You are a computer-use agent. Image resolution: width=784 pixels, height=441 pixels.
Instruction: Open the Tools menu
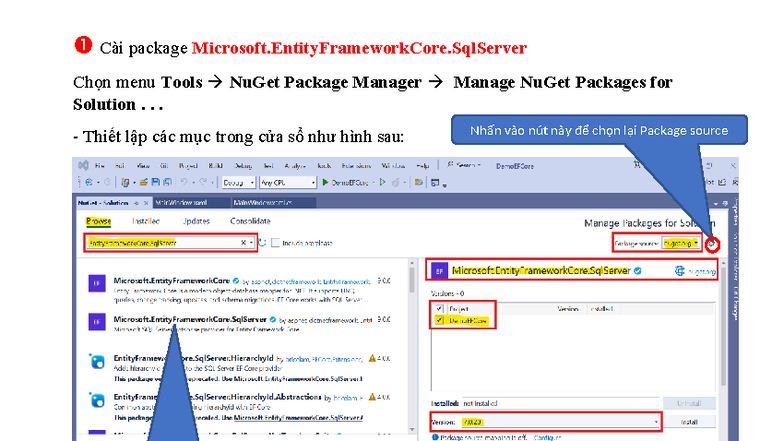(324, 166)
